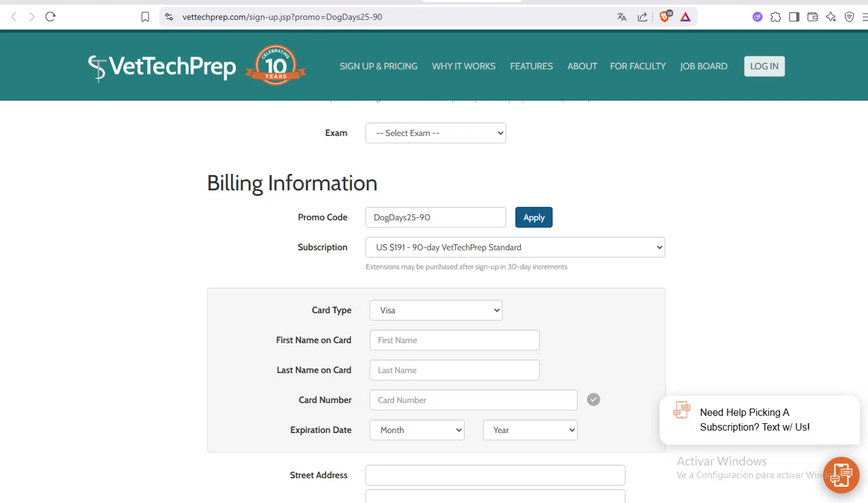Image resolution: width=868 pixels, height=503 pixels.
Task: Open the expiration Month dropdown
Action: tap(417, 430)
